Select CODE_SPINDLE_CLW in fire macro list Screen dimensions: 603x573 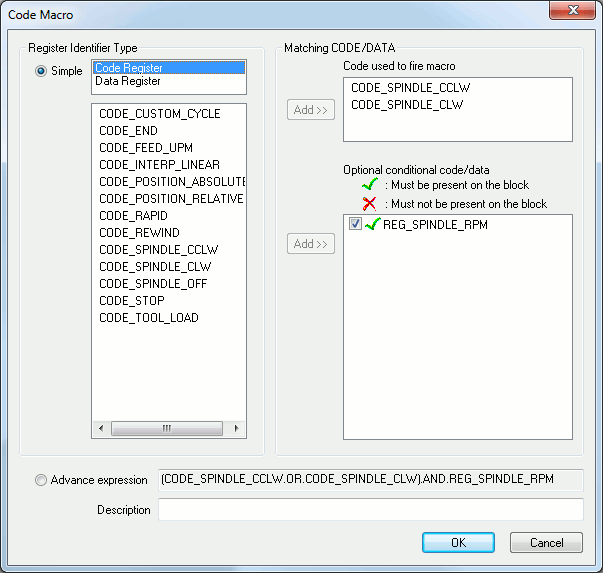(407, 105)
